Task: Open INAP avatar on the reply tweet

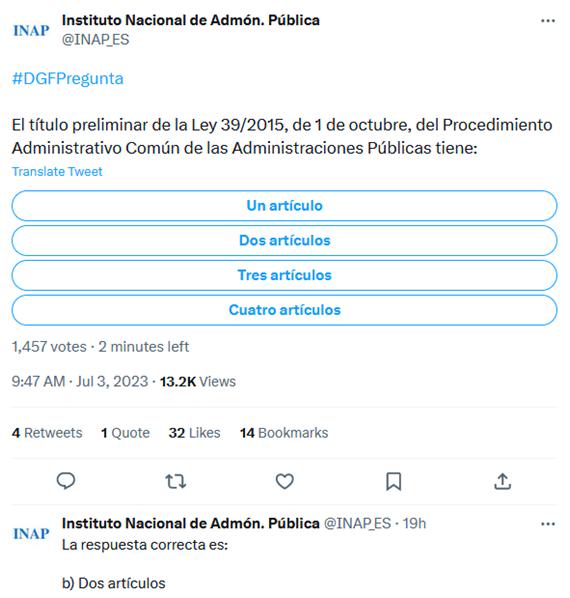Action: pos(31,534)
